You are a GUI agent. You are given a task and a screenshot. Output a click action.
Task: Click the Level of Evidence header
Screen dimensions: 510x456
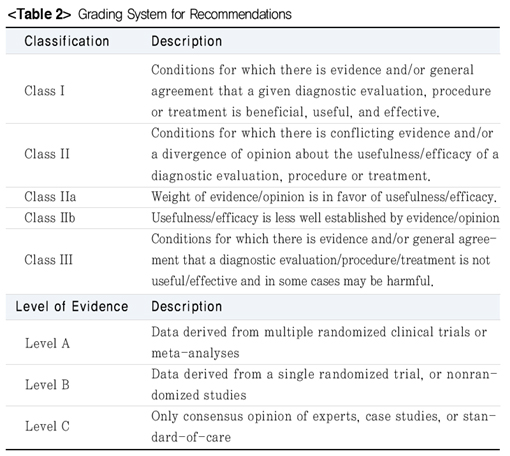click(72, 306)
